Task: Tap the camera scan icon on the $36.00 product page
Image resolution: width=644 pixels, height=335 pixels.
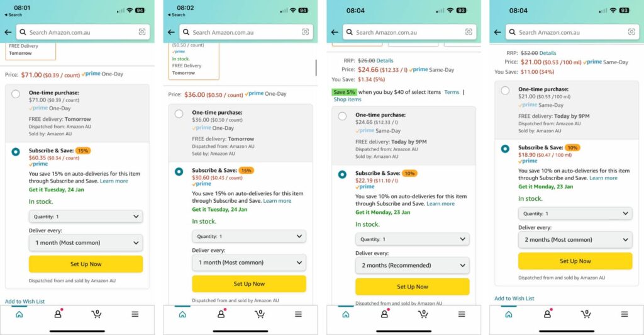Action: click(306, 32)
